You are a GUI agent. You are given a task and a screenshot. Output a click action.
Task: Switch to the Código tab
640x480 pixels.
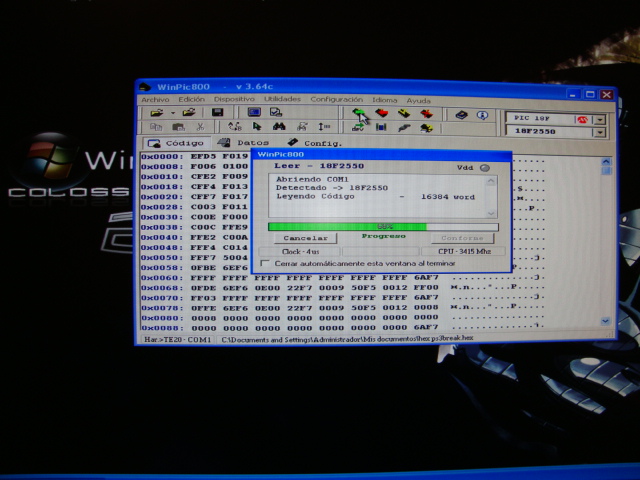(176, 143)
